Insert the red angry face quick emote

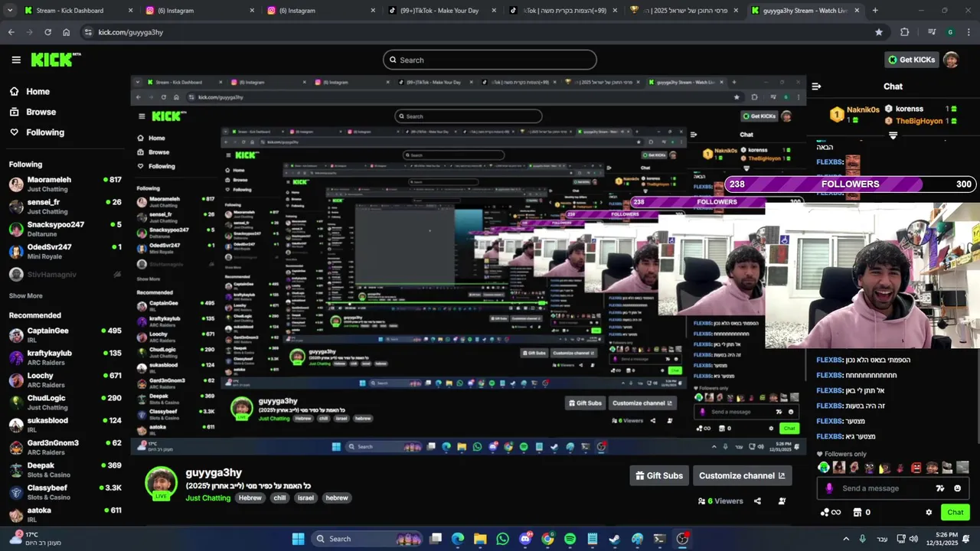pyautogui.click(x=916, y=467)
